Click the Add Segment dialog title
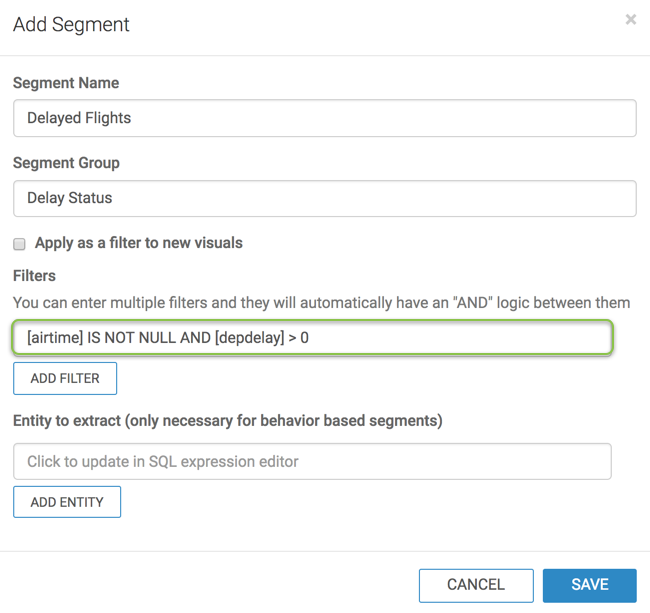The width and height of the screenshot is (650, 613). click(x=71, y=24)
